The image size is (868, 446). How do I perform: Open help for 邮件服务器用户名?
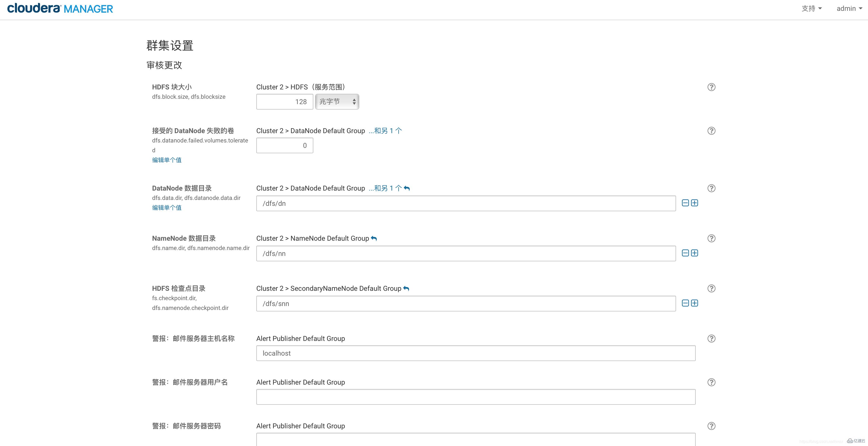(711, 382)
